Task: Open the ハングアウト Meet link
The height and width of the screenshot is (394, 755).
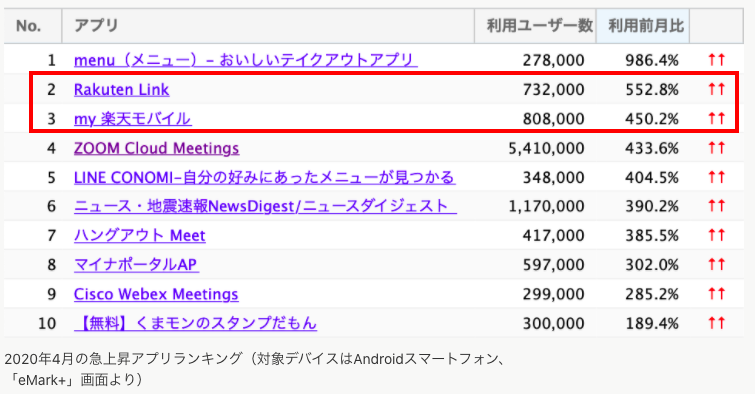Action: 140,236
